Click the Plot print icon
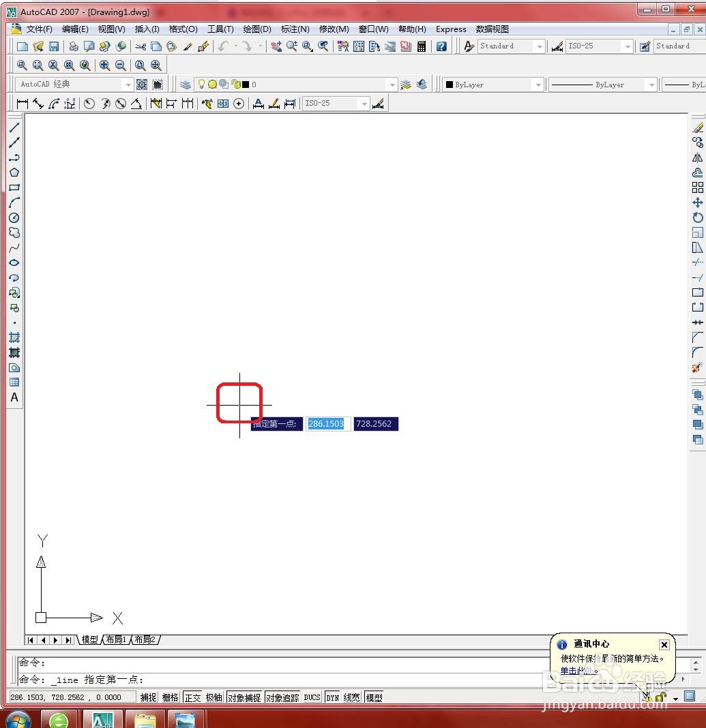The width and height of the screenshot is (706, 728). point(74,46)
